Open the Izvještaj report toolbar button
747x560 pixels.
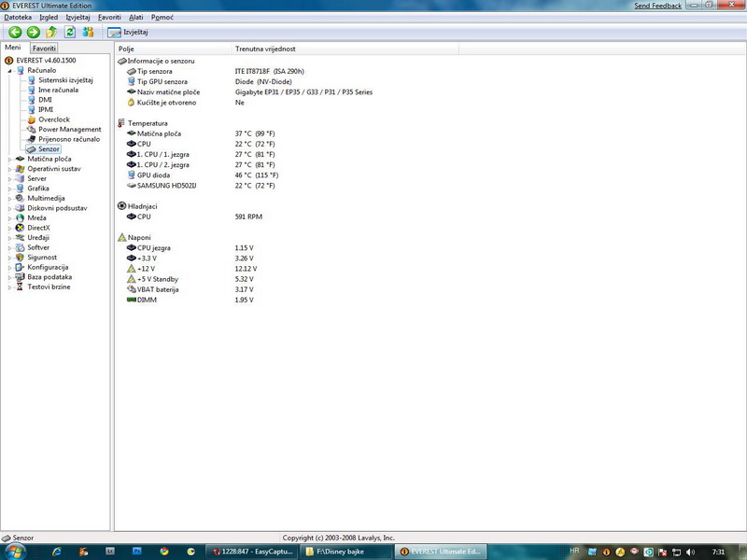(128, 32)
